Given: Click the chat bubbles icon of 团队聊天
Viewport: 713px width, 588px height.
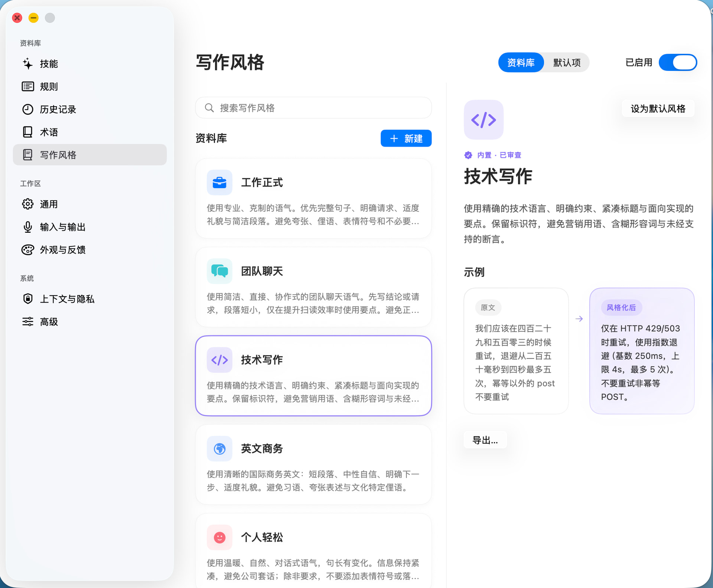Looking at the screenshot, I should pos(219,271).
